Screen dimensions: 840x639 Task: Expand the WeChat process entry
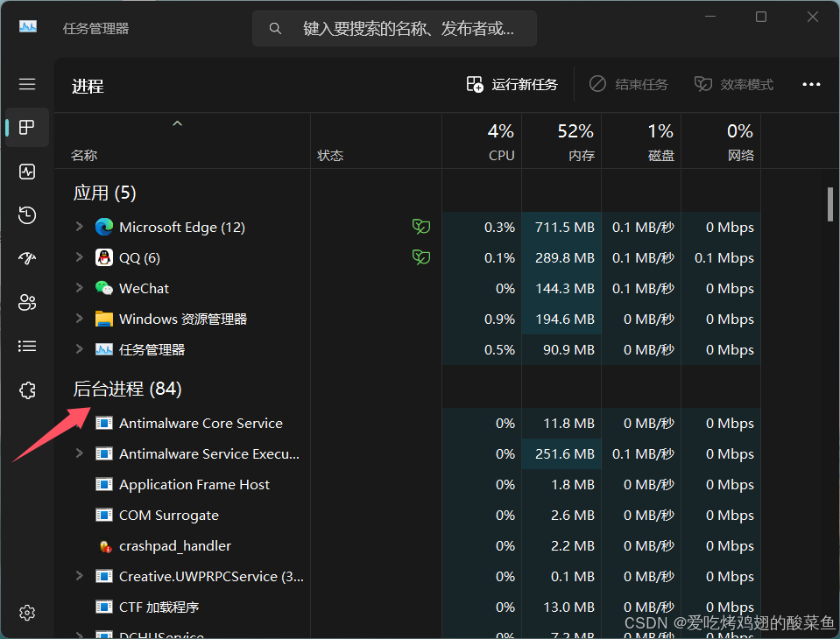click(80, 288)
